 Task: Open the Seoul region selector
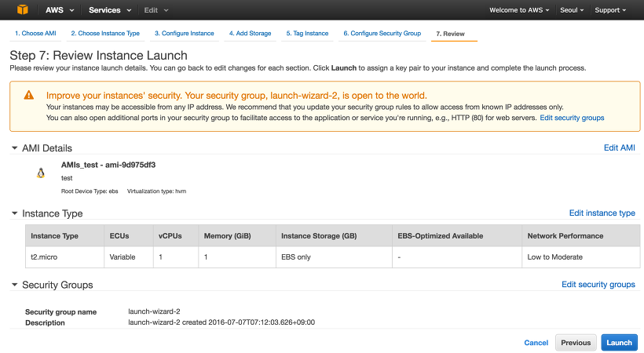tap(572, 10)
